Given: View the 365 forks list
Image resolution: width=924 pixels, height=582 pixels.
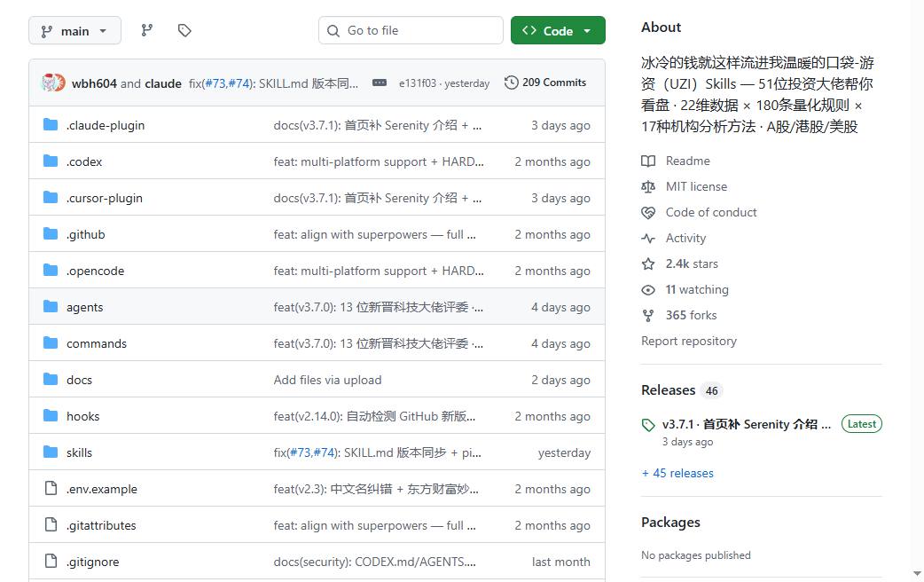Looking at the screenshot, I should (692, 316).
